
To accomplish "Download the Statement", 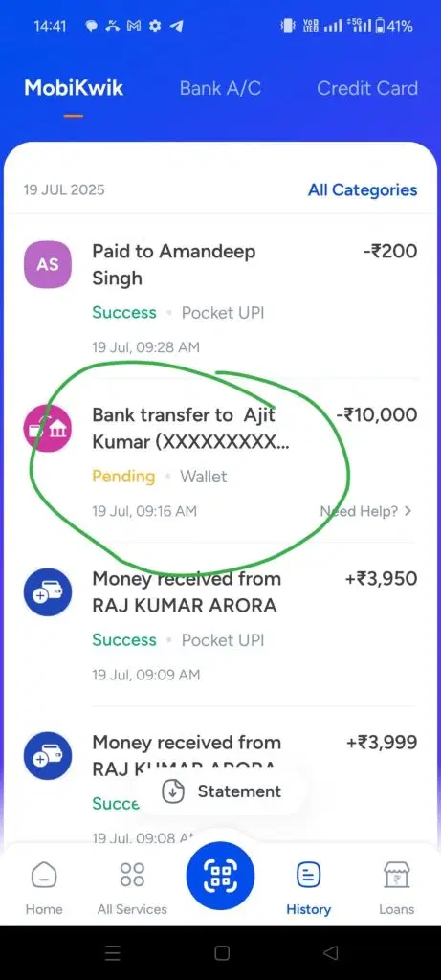I will click(x=222, y=791).
